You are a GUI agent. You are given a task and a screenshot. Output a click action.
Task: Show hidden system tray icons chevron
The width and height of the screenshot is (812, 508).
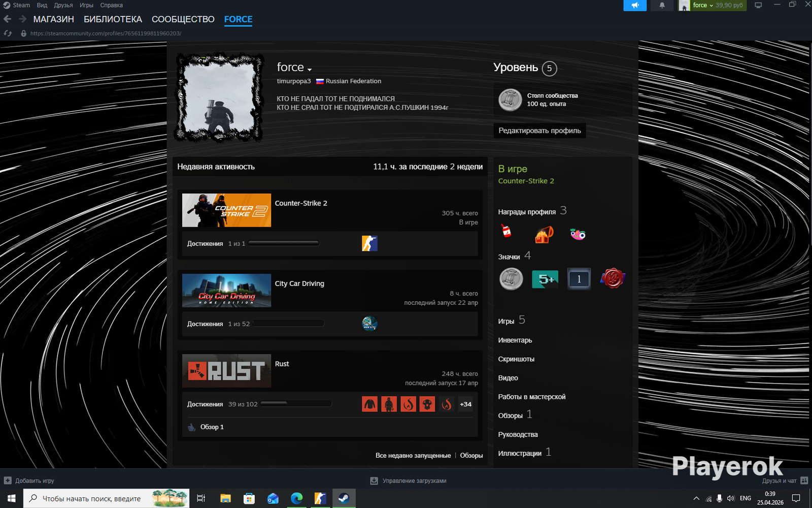click(x=696, y=498)
